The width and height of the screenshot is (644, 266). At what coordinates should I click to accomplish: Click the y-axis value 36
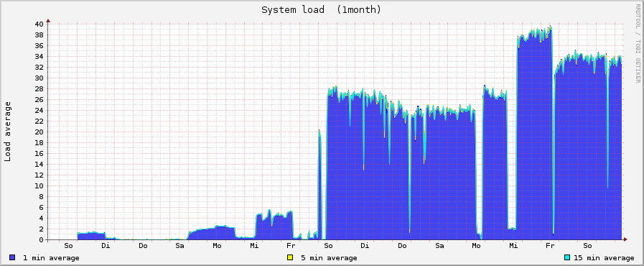[39, 45]
